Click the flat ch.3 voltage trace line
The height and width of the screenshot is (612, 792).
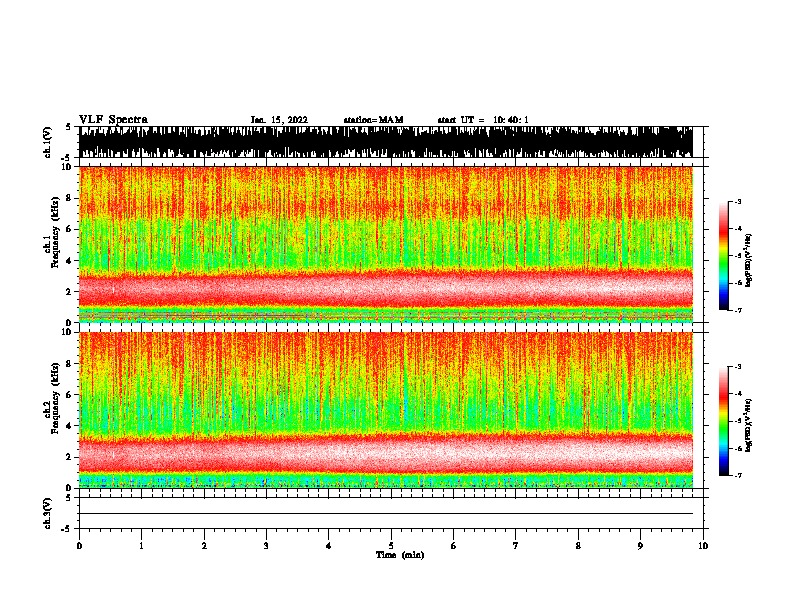pyautogui.click(x=386, y=514)
